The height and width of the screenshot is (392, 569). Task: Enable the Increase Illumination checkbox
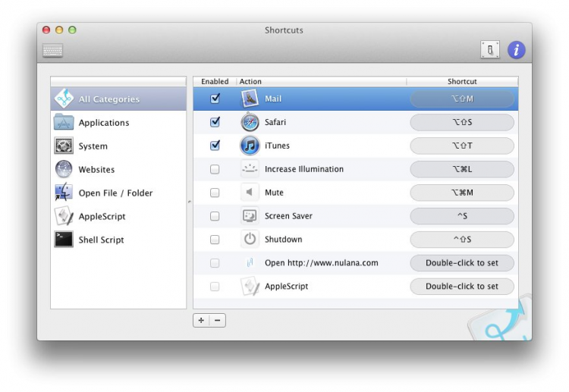click(215, 169)
